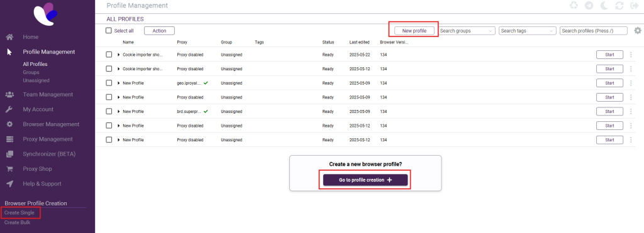Go to Team Management in the sidebar

coord(48,94)
